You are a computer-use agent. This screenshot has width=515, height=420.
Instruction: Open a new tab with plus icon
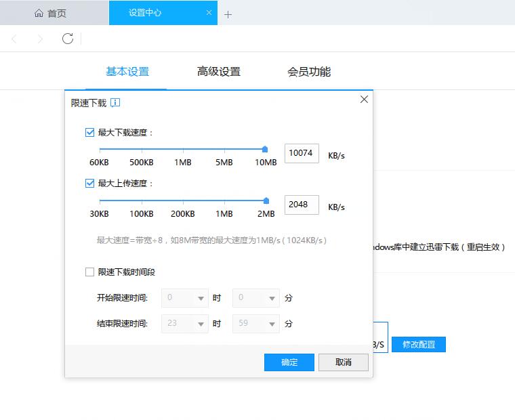click(228, 14)
